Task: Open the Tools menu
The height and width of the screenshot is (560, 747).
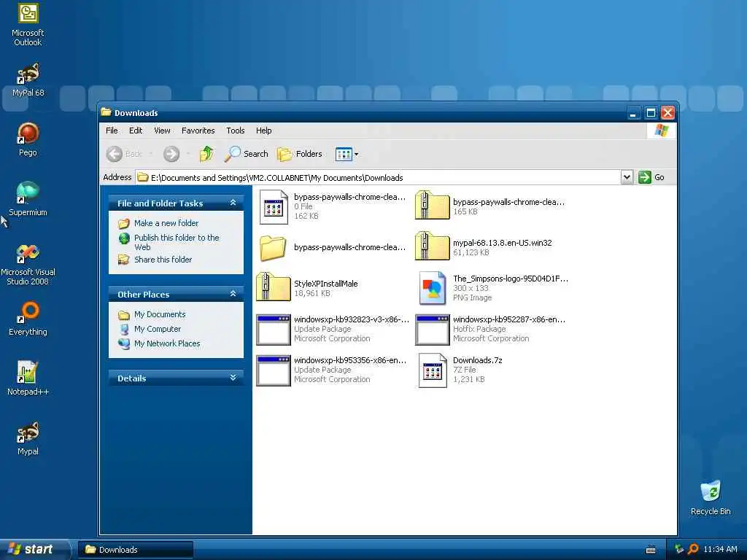Action: (x=236, y=131)
